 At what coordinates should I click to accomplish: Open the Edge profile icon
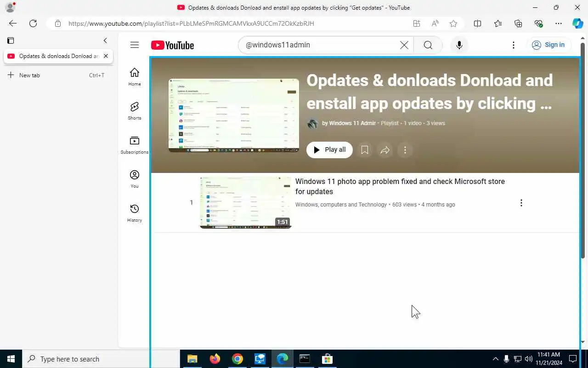(x=10, y=7)
